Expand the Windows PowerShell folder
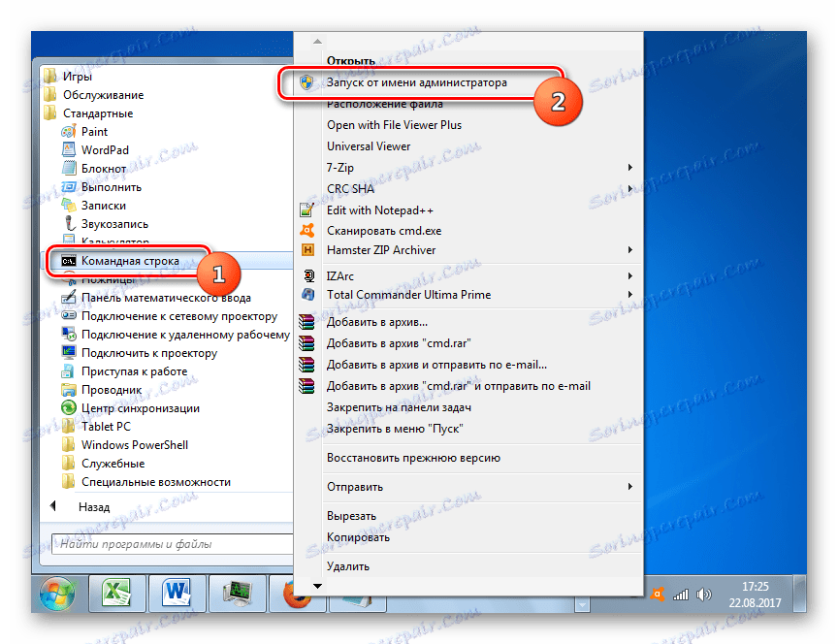Image resolution: width=838 pixels, height=644 pixels. [135, 444]
